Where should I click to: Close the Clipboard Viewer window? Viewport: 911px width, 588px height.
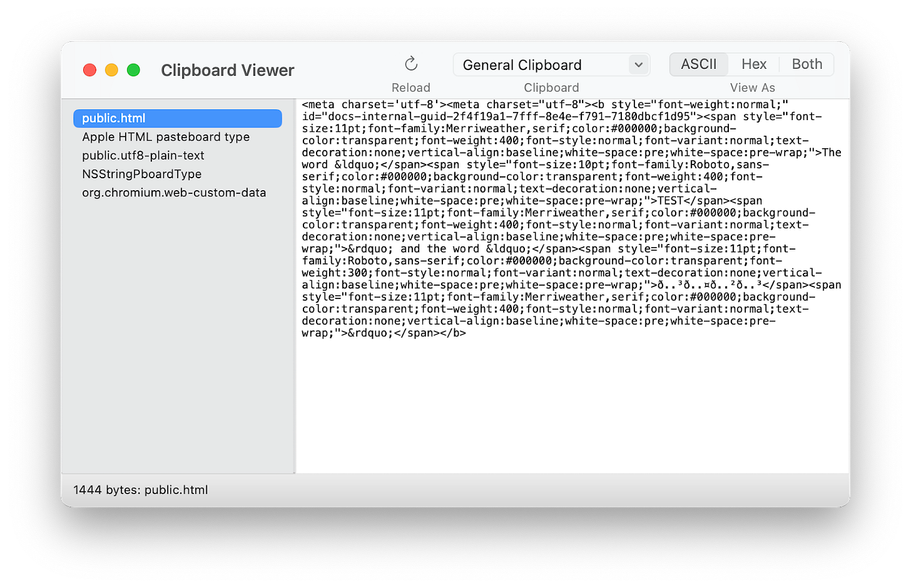pyautogui.click(x=89, y=70)
